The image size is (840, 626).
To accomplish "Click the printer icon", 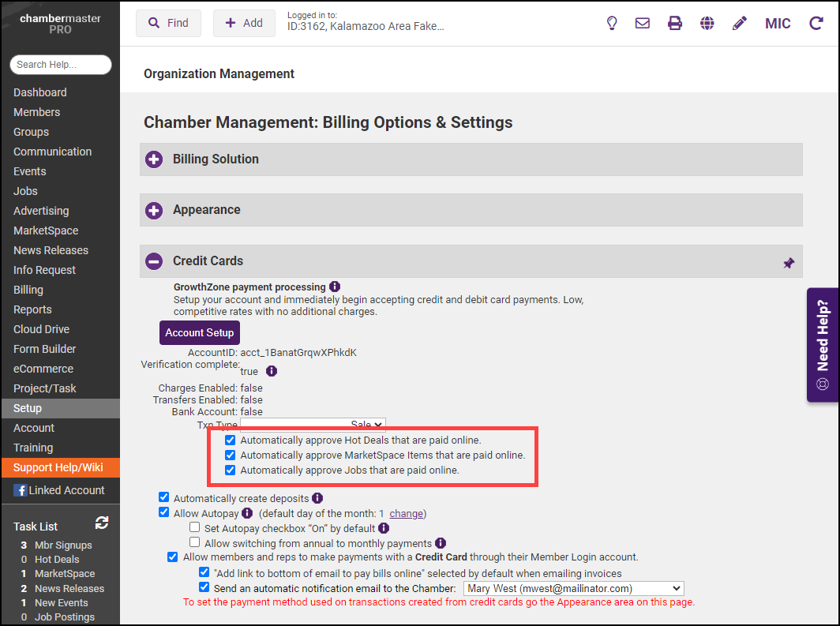I will (x=675, y=23).
